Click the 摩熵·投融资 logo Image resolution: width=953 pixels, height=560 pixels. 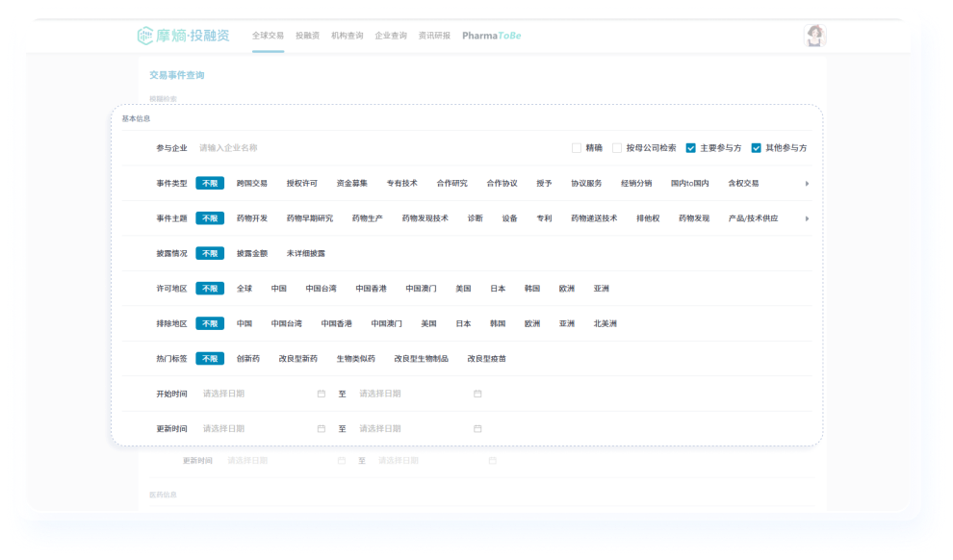click(x=184, y=36)
